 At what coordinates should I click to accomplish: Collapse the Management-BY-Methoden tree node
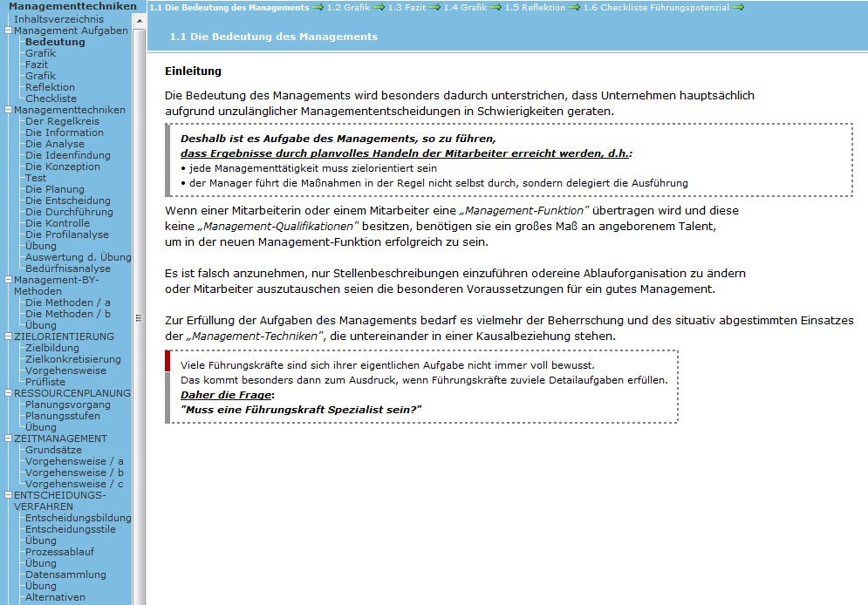coord(9,280)
